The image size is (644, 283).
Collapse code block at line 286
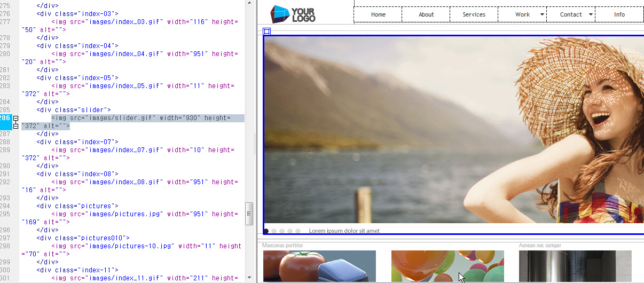[x=16, y=118]
